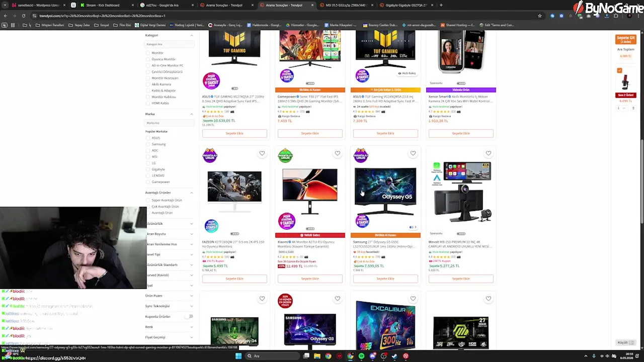644x362 pixels.
Task: Collapse the Marka filter section
Action: pos(191,114)
